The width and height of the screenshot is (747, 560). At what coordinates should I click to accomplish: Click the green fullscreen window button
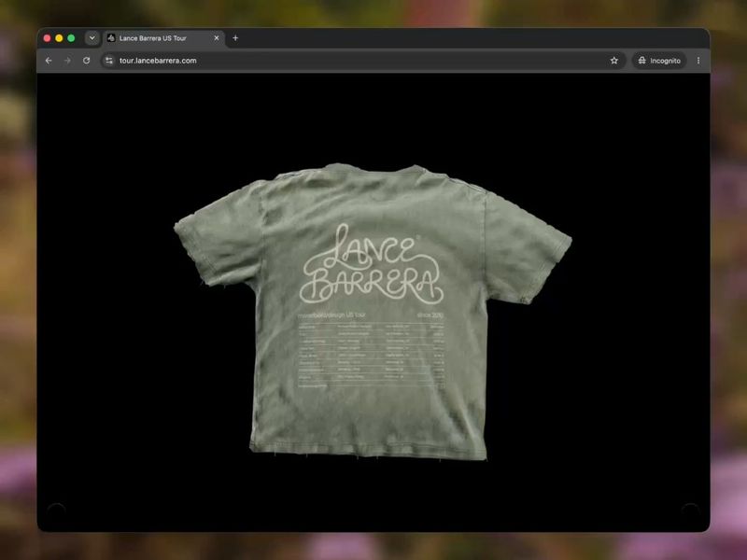coord(71,38)
